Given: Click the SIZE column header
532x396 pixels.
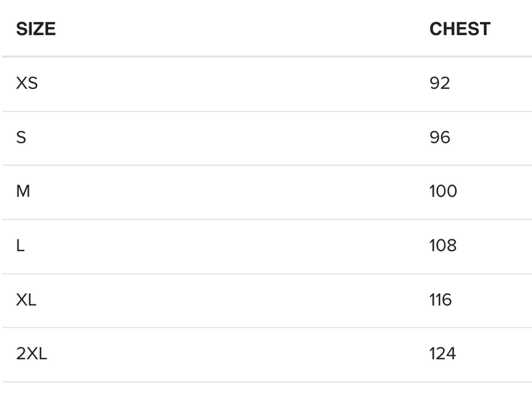Looking at the screenshot, I should pyautogui.click(x=36, y=29).
